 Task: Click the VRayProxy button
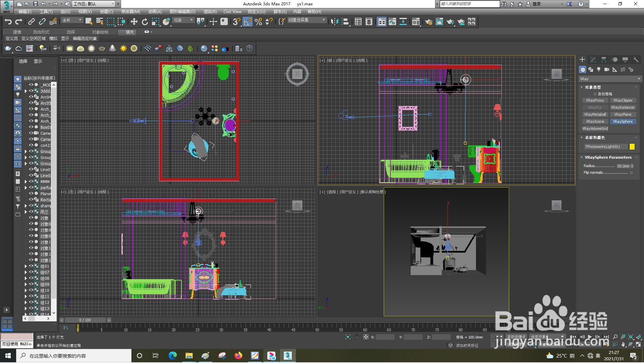tap(595, 101)
